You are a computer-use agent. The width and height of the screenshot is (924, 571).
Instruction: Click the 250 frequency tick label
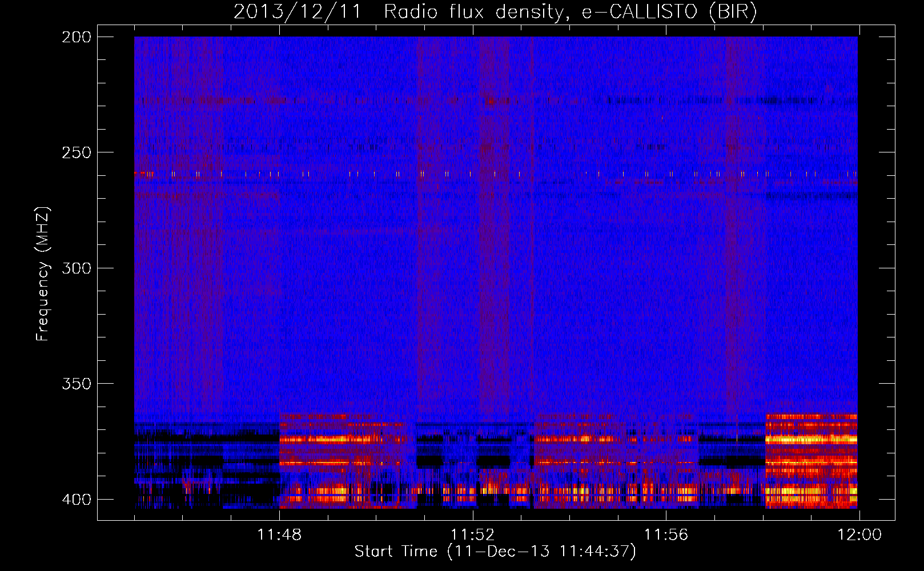coord(76,152)
